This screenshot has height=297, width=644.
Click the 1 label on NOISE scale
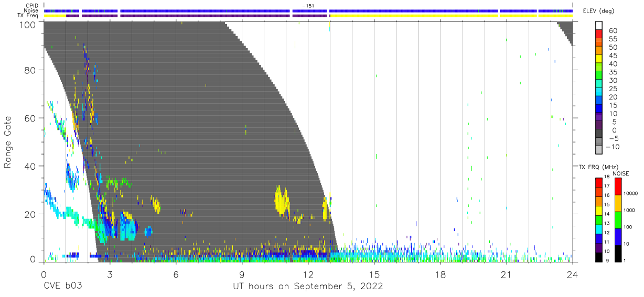tap(625, 260)
